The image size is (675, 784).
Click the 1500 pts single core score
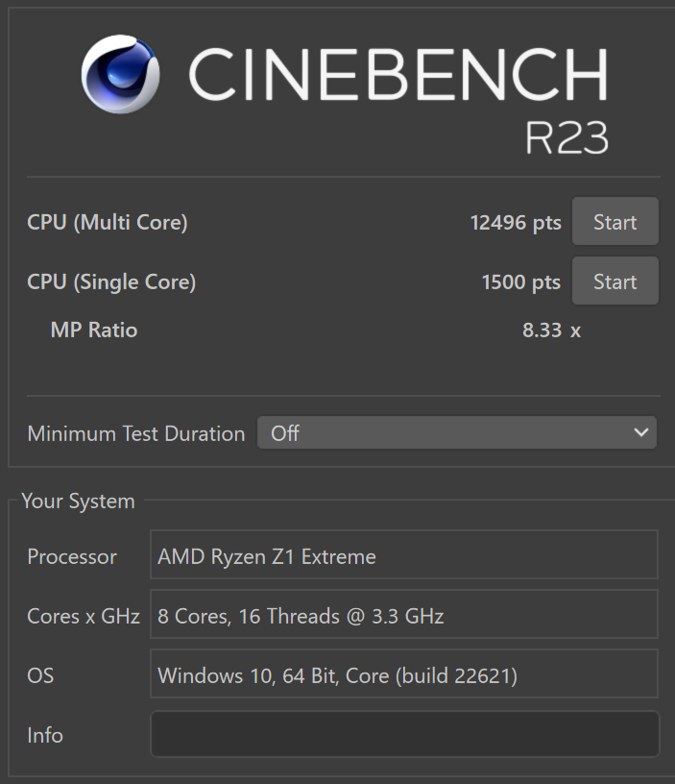(521, 282)
